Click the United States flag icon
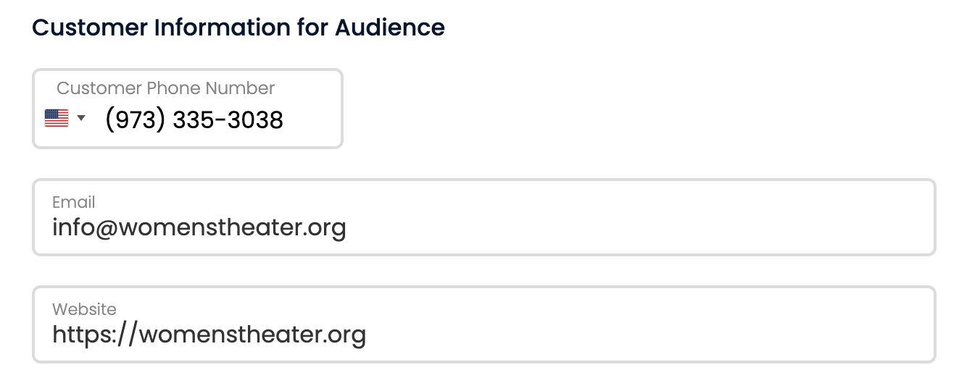Viewport: 980px width, 391px height. 57,118
